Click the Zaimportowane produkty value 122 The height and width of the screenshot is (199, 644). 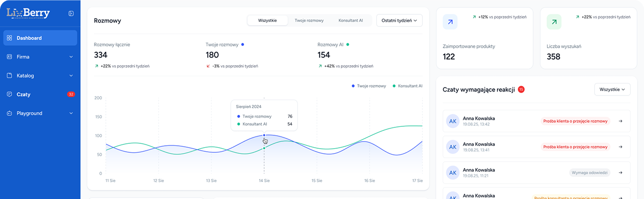coord(449,57)
